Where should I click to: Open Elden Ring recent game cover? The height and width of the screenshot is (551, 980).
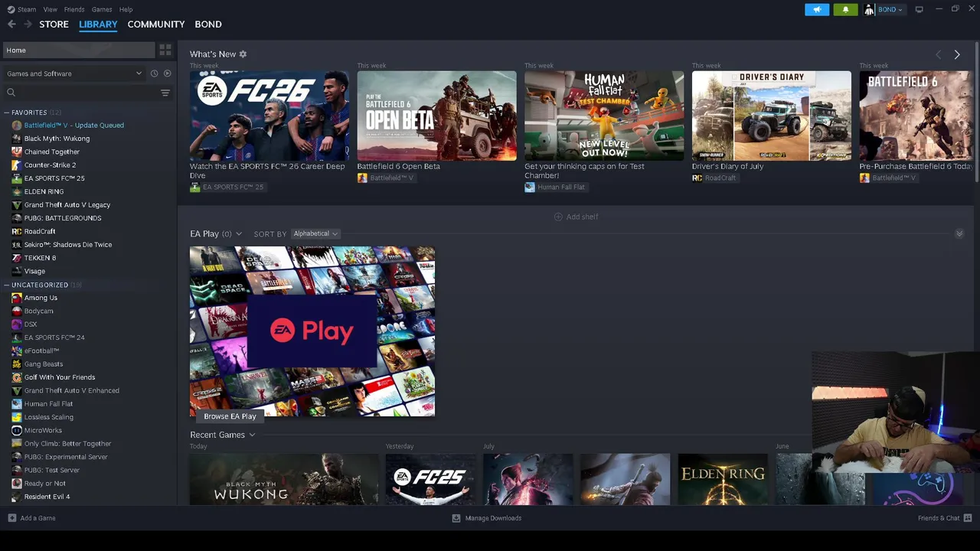pyautogui.click(x=723, y=480)
